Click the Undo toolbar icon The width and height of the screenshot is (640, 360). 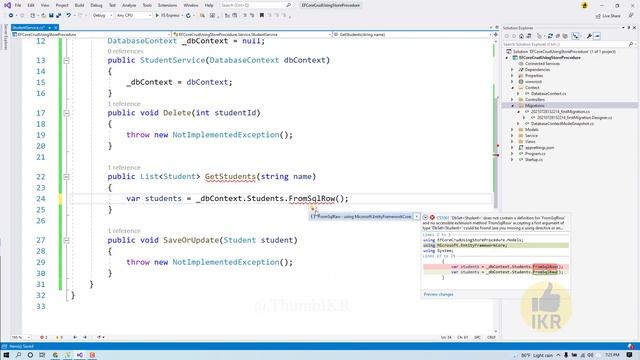pos(69,16)
